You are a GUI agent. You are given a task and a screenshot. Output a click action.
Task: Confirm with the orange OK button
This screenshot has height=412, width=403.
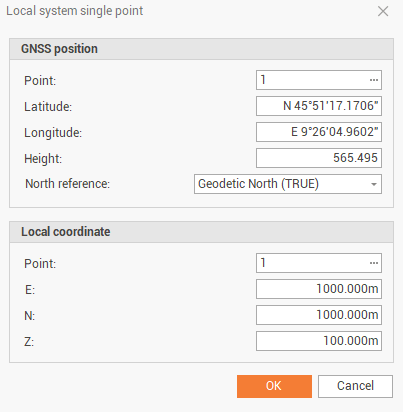point(274,386)
